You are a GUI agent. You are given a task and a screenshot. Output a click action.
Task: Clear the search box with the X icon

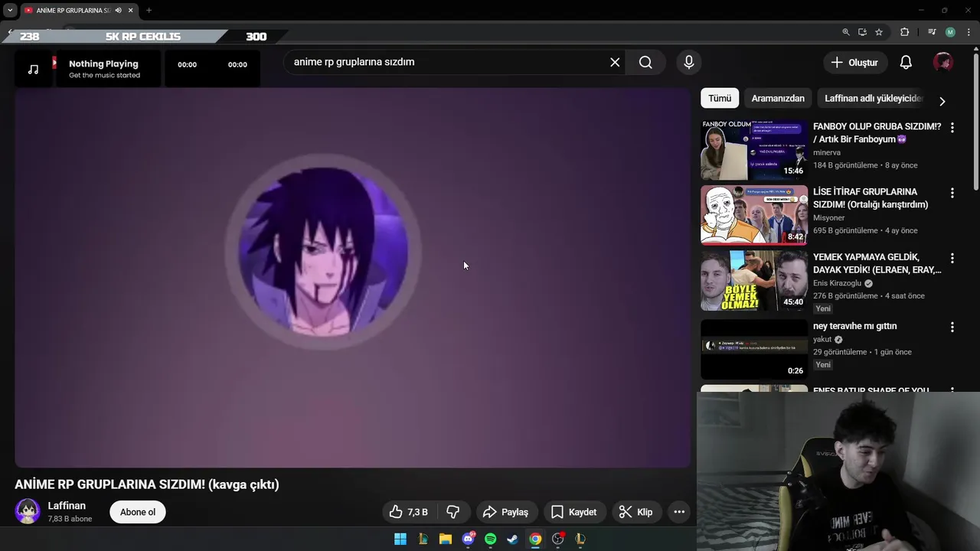(x=615, y=63)
